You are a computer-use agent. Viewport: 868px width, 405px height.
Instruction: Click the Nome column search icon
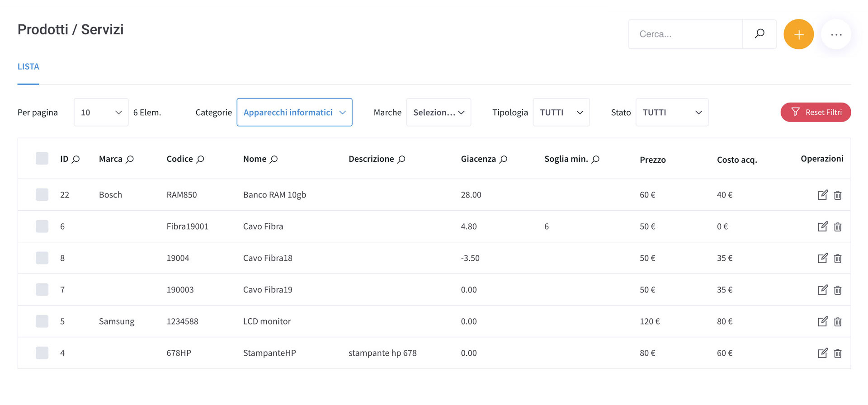point(274,159)
